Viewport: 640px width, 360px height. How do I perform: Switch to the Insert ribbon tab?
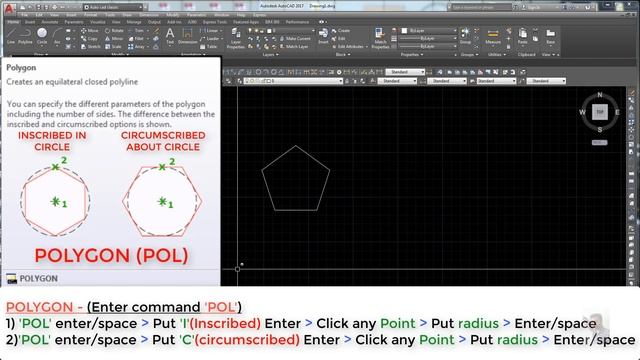pos(30,22)
